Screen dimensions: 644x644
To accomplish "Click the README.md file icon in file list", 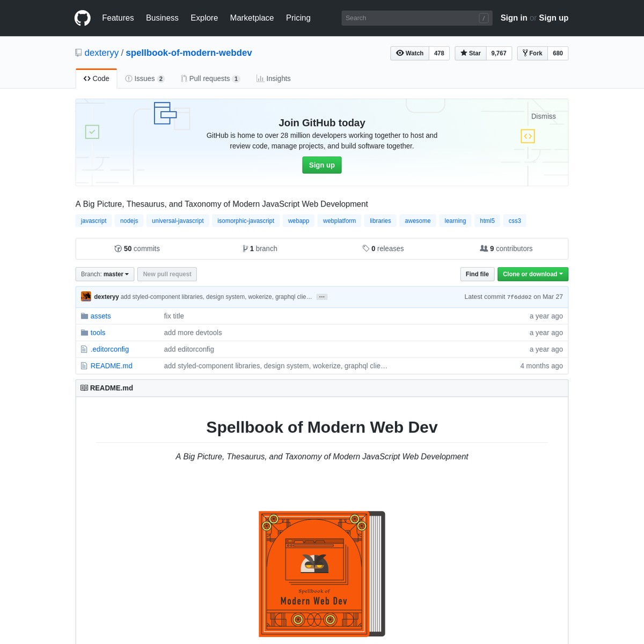I will coord(84,366).
